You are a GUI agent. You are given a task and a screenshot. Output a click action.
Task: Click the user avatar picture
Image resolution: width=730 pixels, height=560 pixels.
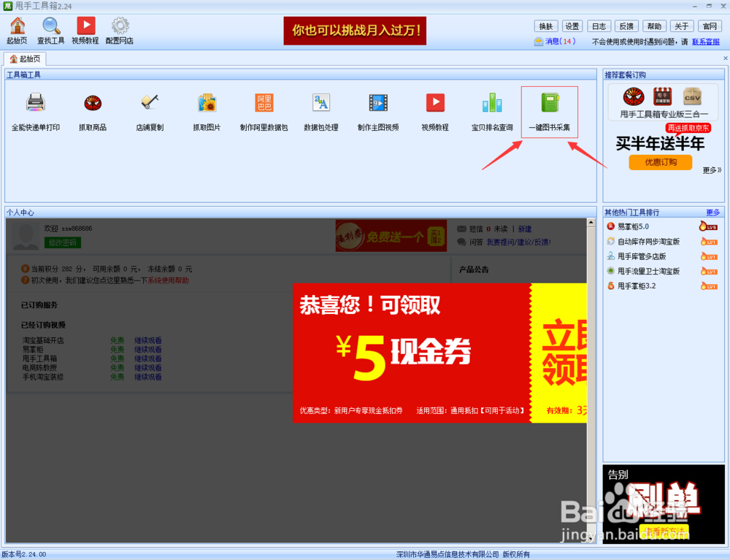26,237
